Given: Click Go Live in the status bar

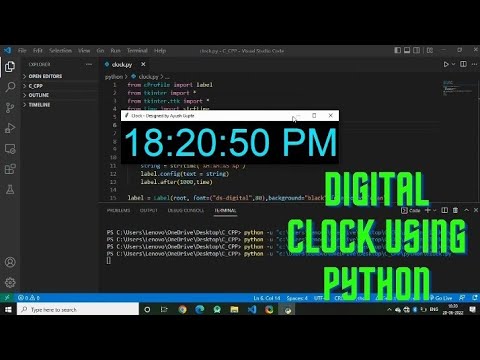Looking at the screenshot, I should click(x=441, y=298).
